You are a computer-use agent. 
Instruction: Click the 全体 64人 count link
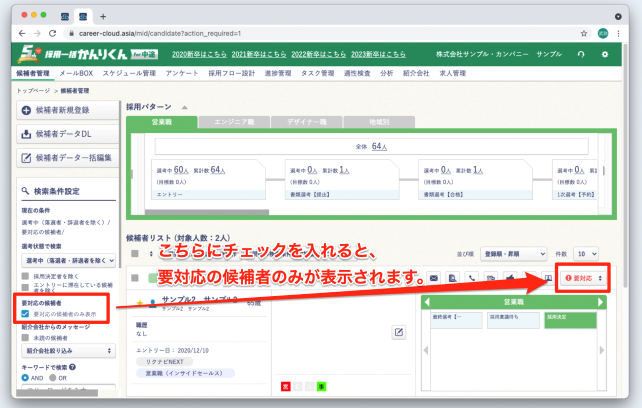(379, 146)
